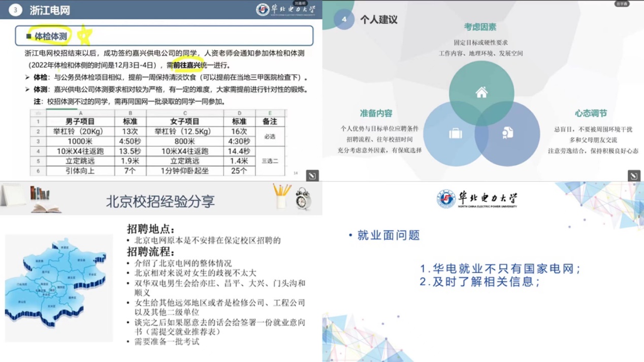The height and width of the screenshot is (362, 644).
Task: Click the 招聘地点 heading
Action: (x=150, y=229)
